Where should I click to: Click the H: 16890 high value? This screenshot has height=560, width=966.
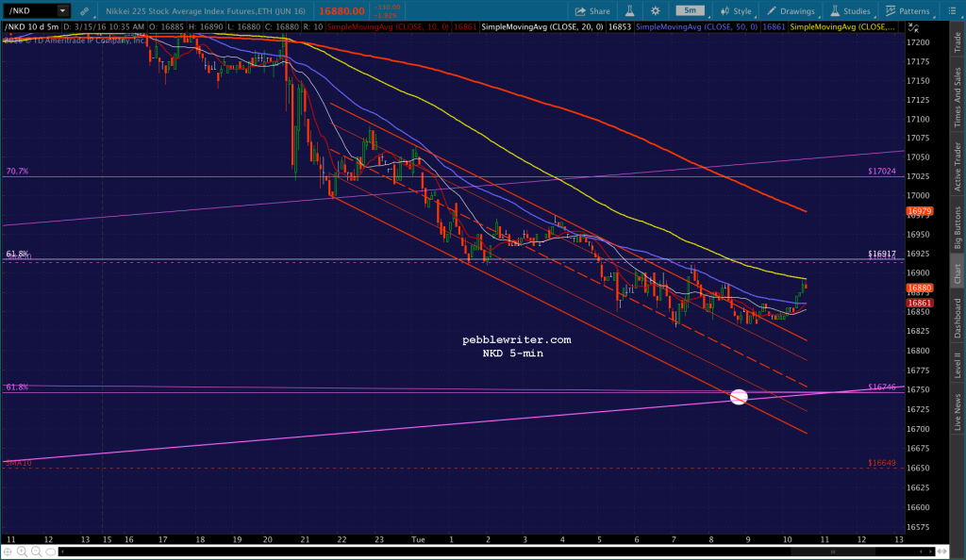click(205, 27)
